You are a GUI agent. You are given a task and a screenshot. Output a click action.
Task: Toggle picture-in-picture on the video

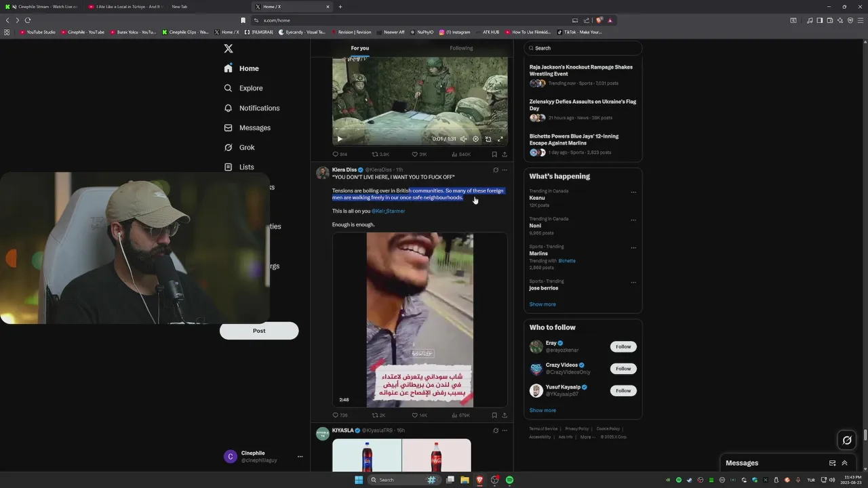click(488, 139)
